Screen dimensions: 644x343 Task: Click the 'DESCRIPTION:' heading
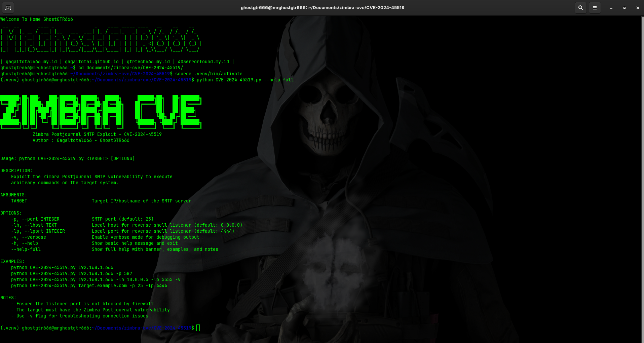(x=16, y=171)
